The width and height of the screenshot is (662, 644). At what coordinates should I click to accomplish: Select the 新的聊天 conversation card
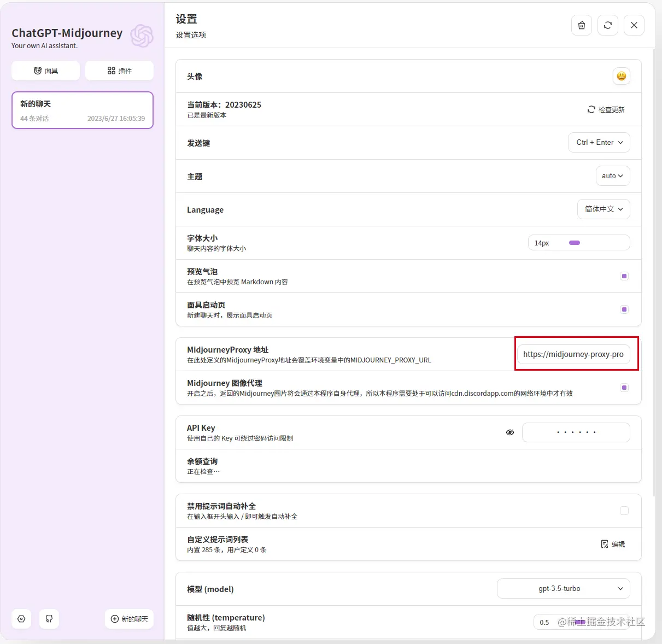[83, 110]
